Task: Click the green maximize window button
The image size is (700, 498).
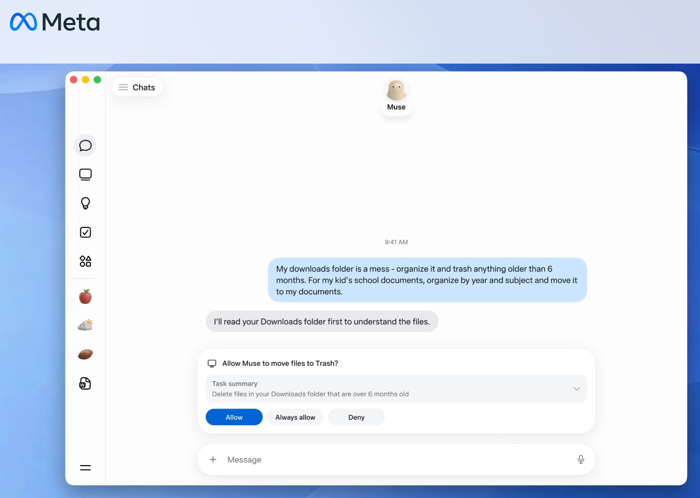Action: (97, 79)
